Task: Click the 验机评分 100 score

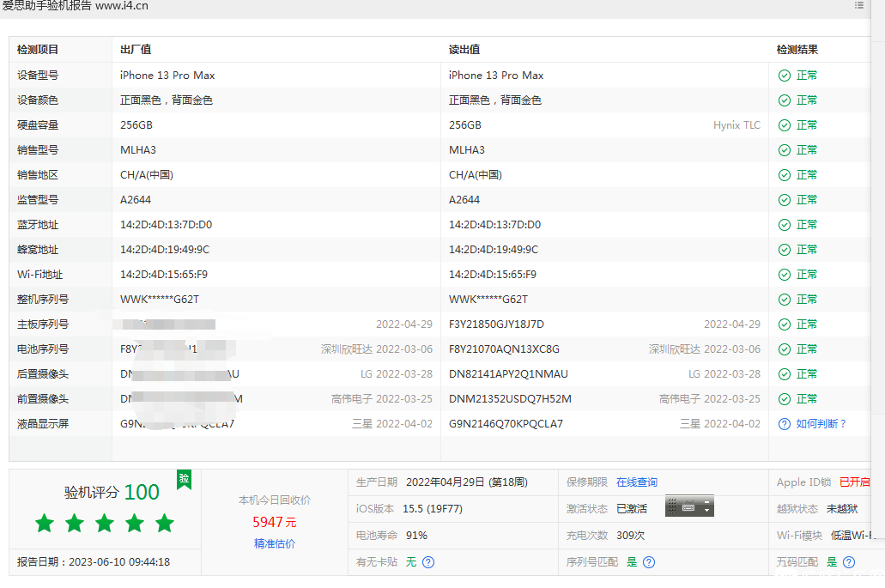Action: [x=112, y=492]
